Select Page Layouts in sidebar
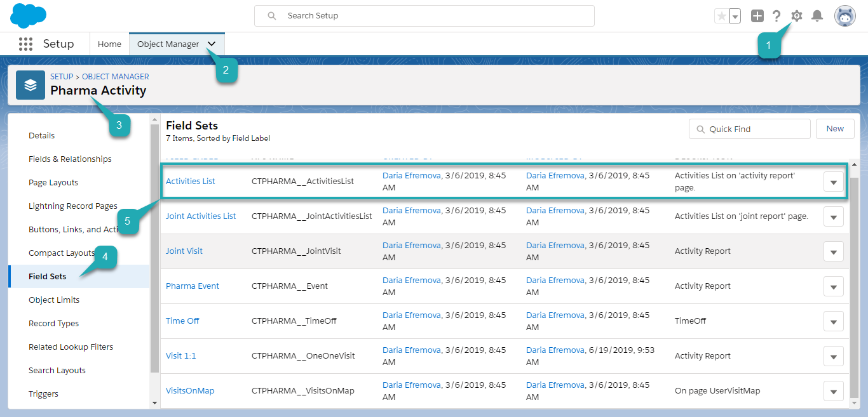Viewport: 868px width, 417px height. pos(53,183)
